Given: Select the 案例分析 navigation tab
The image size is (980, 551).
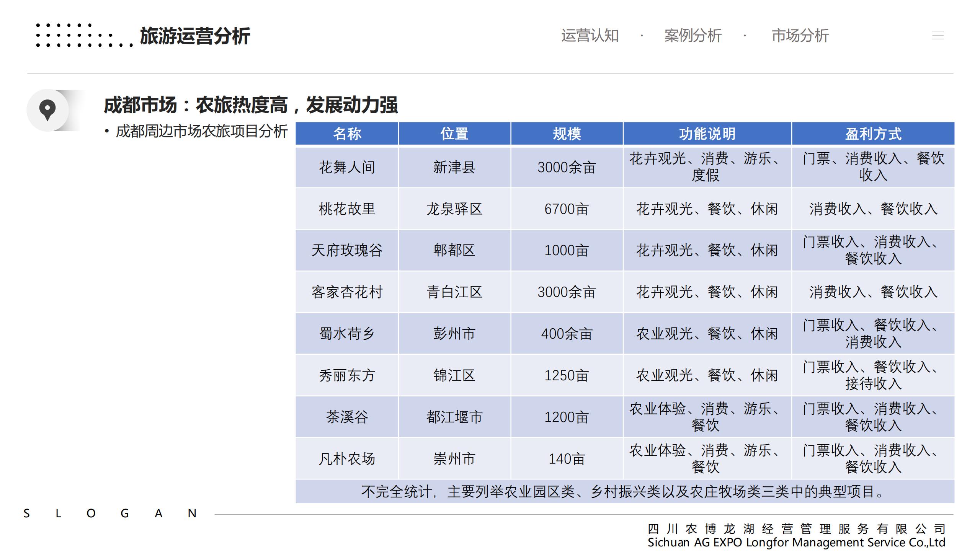Looking at the screenshot, I should 693,36.
